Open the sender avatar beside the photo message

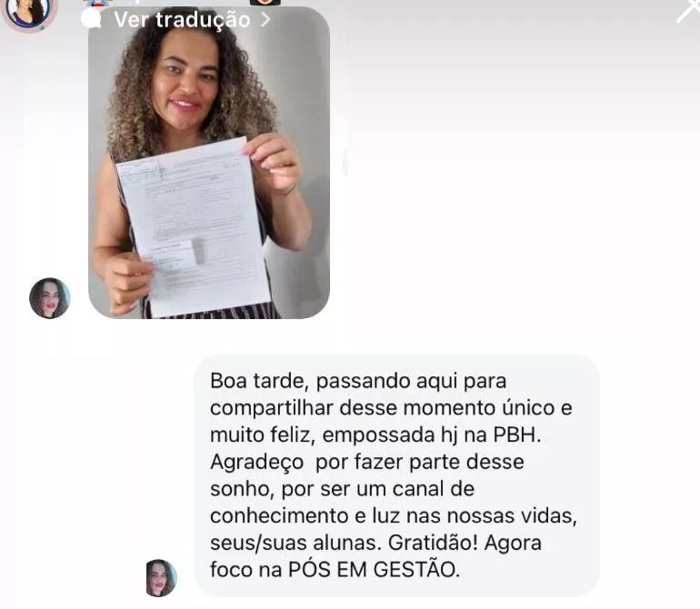point(50,298)
